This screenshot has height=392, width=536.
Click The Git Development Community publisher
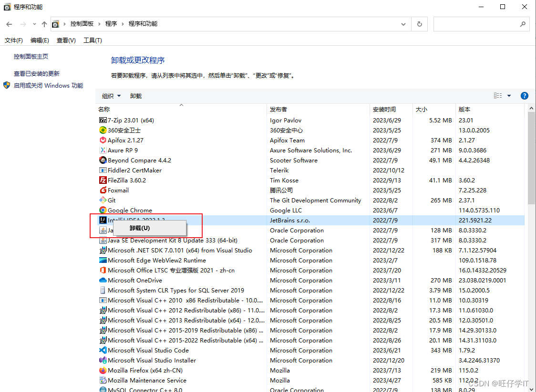point(315,200)
